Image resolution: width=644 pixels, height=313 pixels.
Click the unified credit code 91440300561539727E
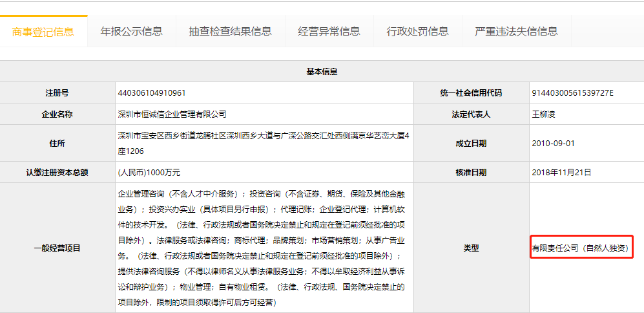point(572,93)
